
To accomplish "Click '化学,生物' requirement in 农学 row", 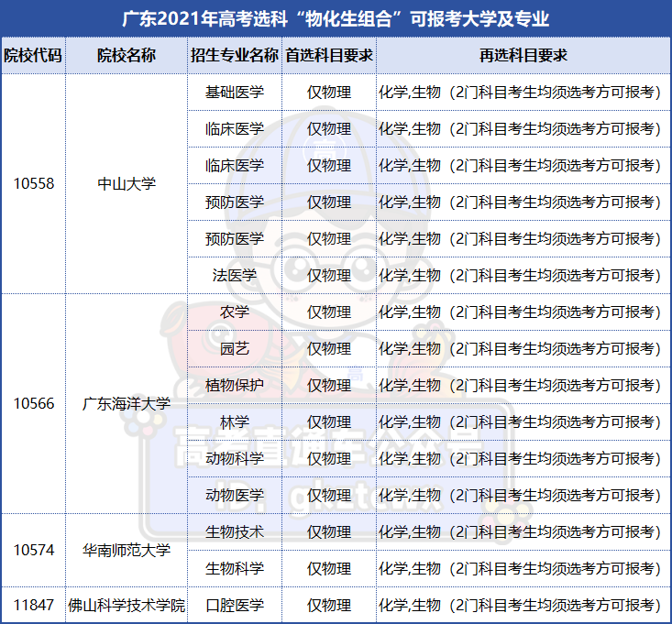I will click(523, 312).
